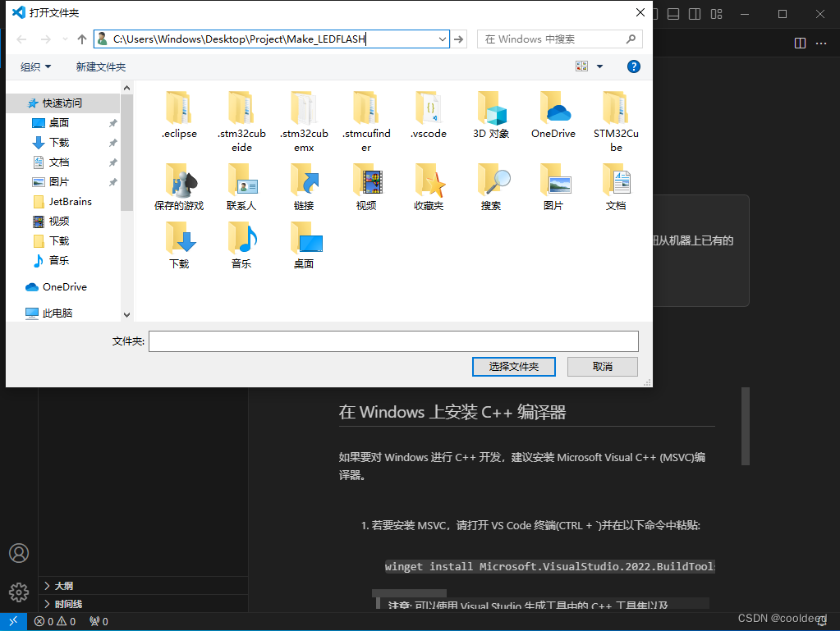Click the go-to-path arrow button
This screenshot has width=840, height=631.
(x=458, y=39)
